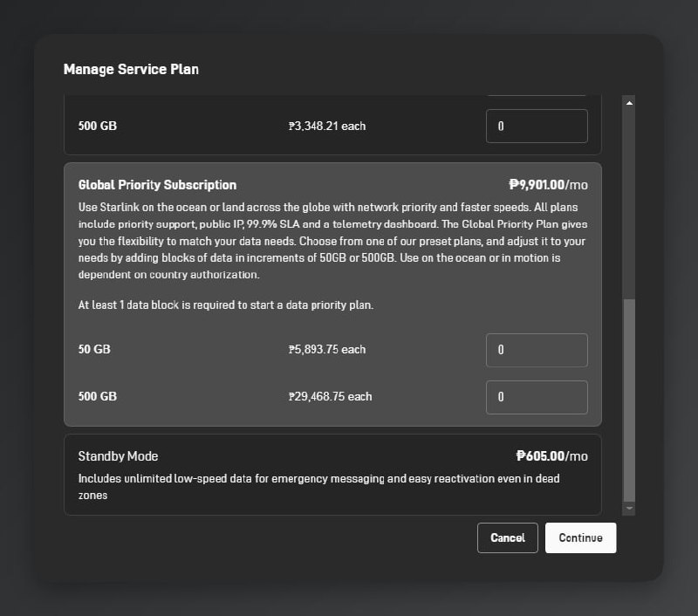Screen dimensions: 698x616
Task: Focus the ₱29,468.75 500 GB quantity field
Action: tap(537, 397)
